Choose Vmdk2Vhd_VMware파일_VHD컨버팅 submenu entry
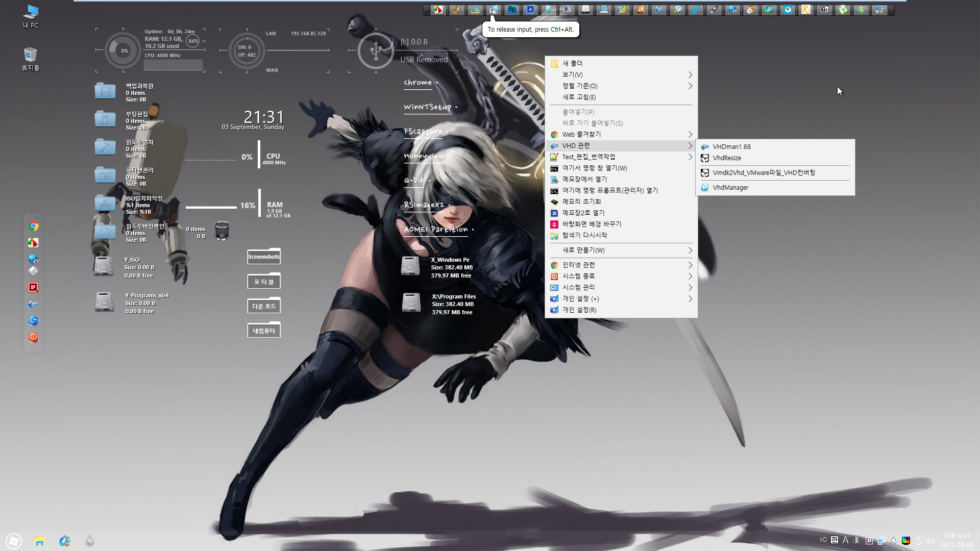 coord(775,173)
